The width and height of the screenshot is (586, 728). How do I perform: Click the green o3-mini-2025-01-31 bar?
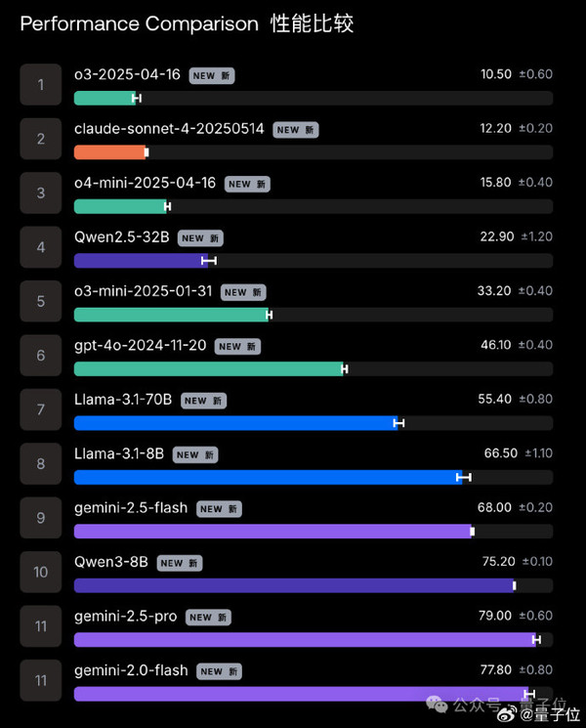pos(172,315)
